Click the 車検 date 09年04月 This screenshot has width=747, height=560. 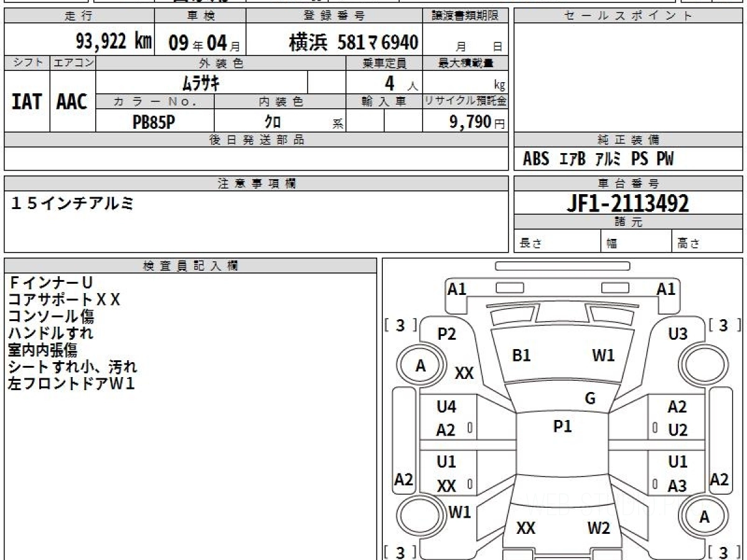[205, 42]
